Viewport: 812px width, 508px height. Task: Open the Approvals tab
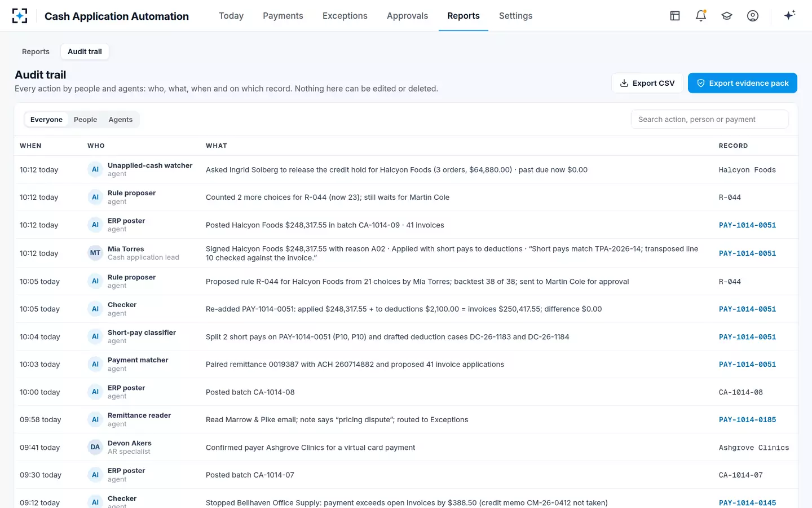(x=407, y=16)
